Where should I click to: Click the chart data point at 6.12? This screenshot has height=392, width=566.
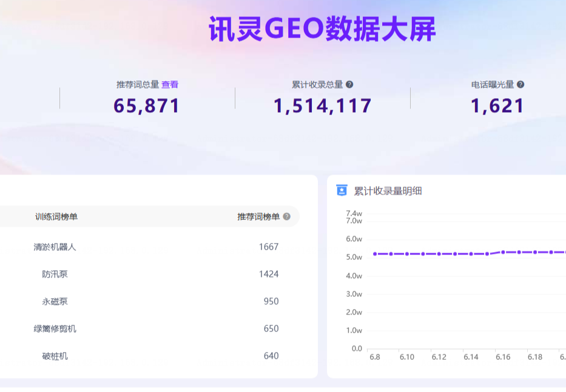pos(439,254)
